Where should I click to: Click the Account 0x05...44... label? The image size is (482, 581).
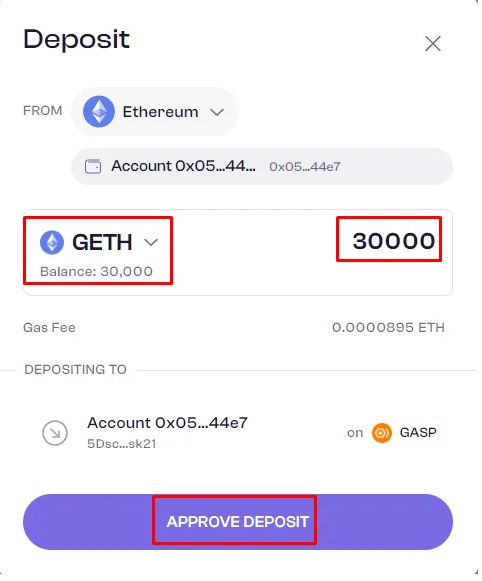[x=183, y=166]
